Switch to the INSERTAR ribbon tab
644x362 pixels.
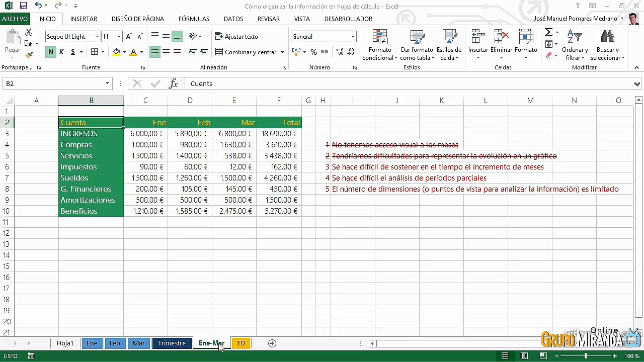point(84,19)
